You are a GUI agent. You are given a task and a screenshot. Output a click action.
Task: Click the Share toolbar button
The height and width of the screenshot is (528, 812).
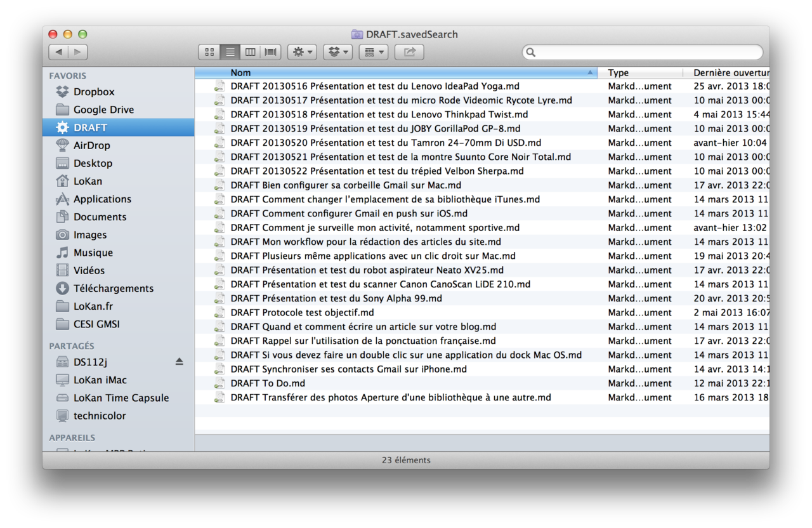409,52
